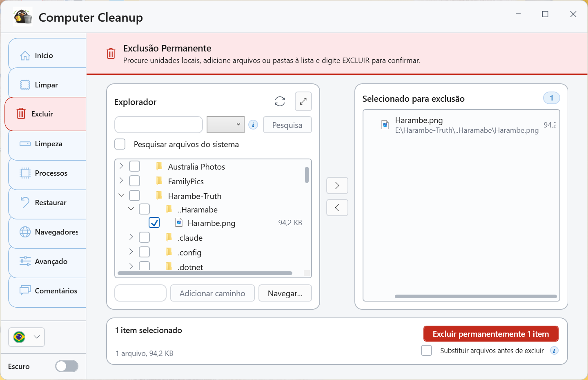Viewport: 588px width, 380px height.
Task: Check the Harambe-Truth folder checkbox
Action: (135, 196)
